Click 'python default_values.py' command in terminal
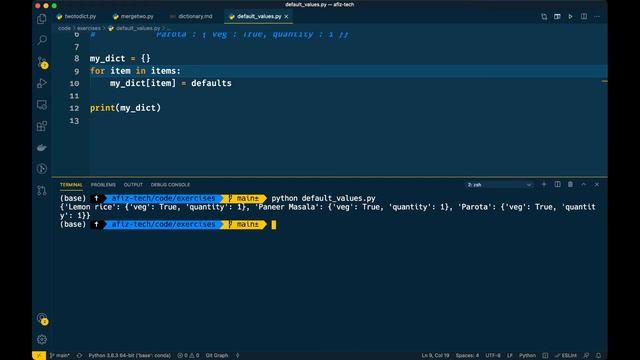Image resolution: width=640 pixels, height=360 pixels. [x=323, y=198]
